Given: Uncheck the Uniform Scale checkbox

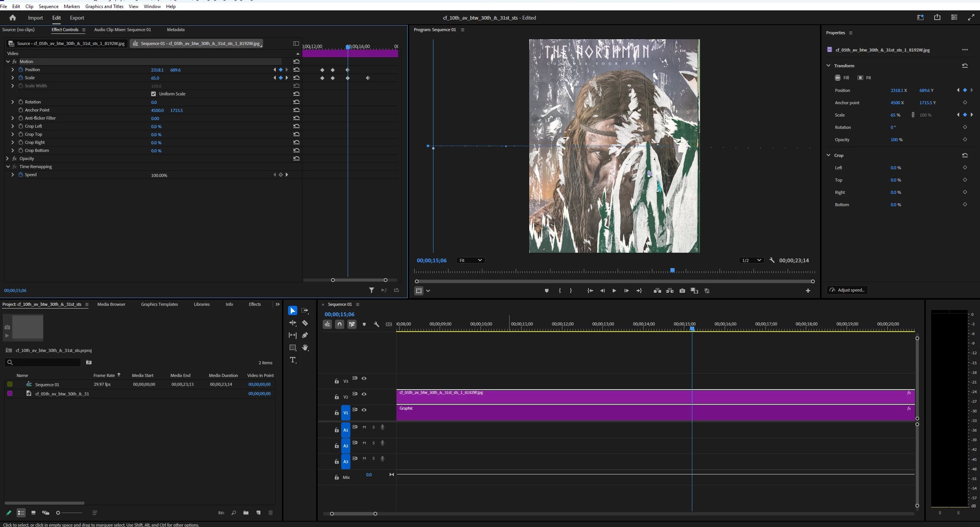Looking at the screenshot, I should (x=153, y=94).
